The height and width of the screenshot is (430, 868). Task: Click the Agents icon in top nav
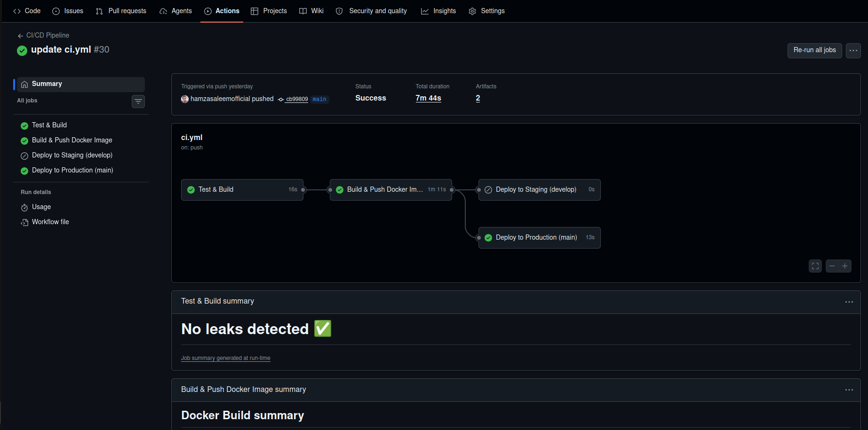coord(163,11)
